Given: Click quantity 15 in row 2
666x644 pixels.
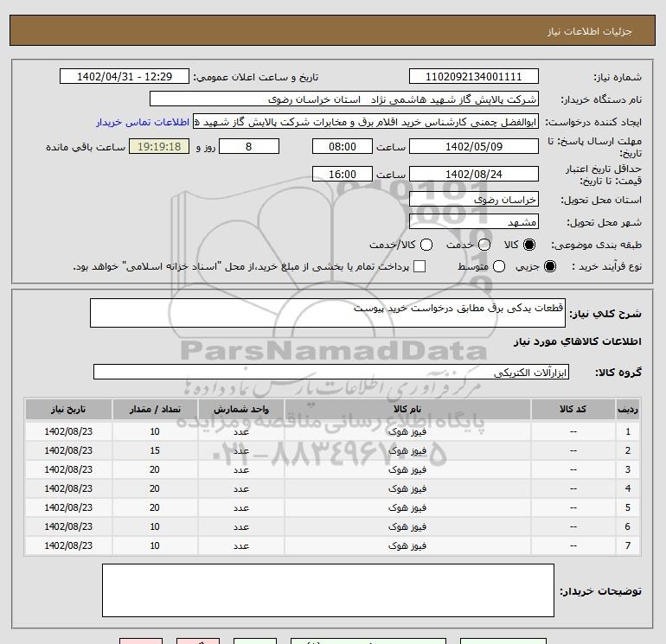Looking at the screenshot, I should point(155,451).
